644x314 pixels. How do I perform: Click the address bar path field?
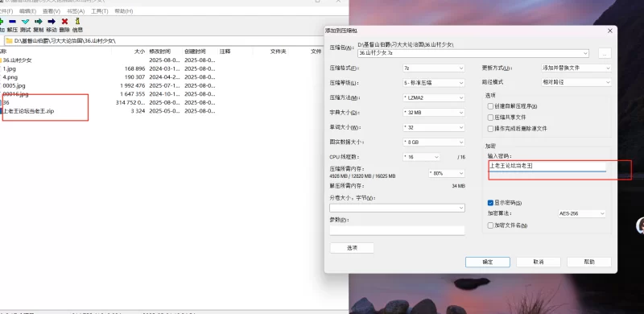click(164, 41)
